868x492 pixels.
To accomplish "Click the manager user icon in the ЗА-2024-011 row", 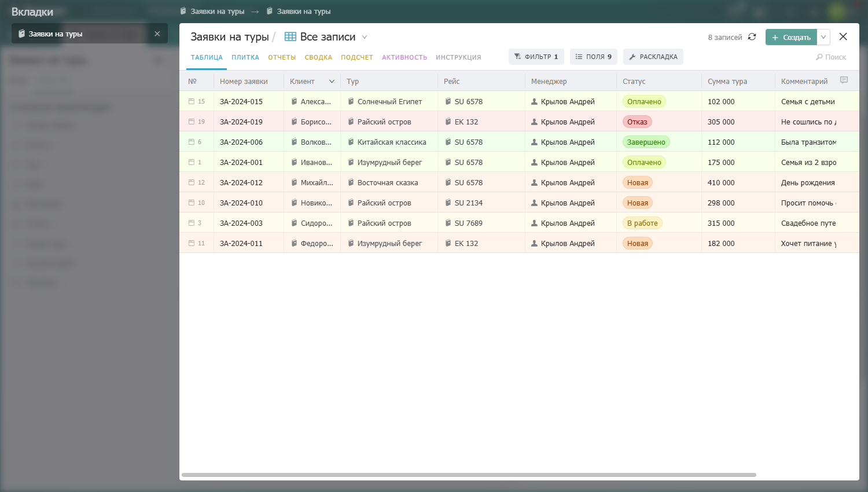I will (x=534, y=243).
